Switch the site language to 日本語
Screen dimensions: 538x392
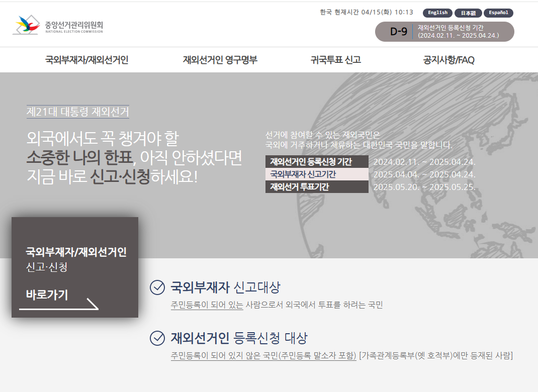[468, 13]
